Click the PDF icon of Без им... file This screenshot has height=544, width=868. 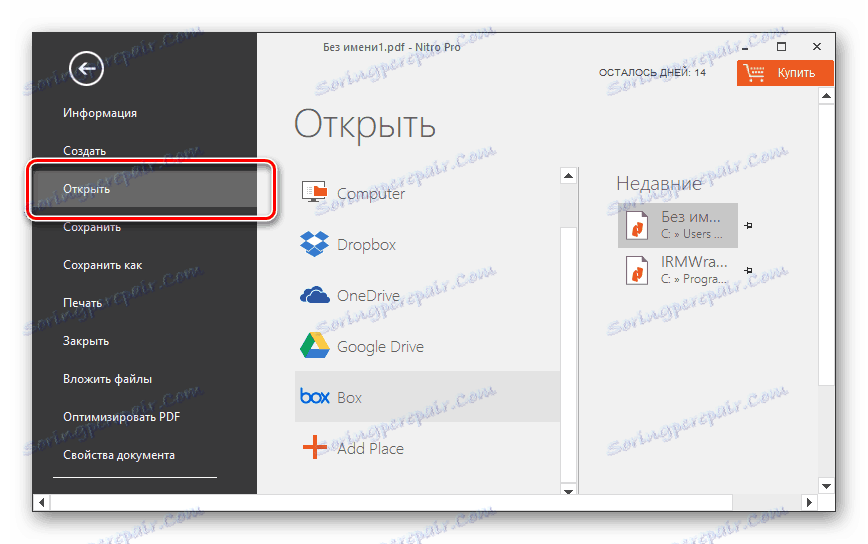pyautogui.click(x=637, y=225)
